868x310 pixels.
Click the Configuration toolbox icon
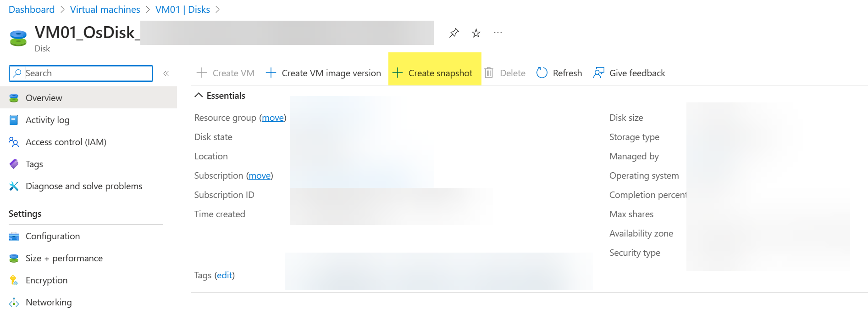(x=14, y=236)
